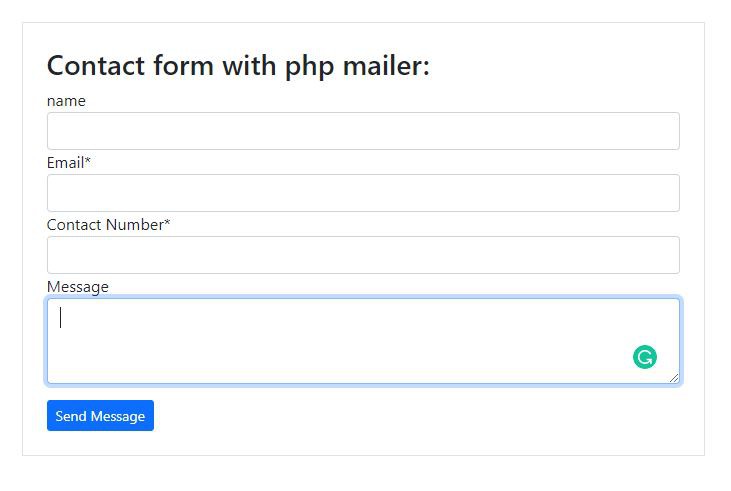Click the "Contact Number*" label text
This screenshot has height=491, width=731.
108,225
